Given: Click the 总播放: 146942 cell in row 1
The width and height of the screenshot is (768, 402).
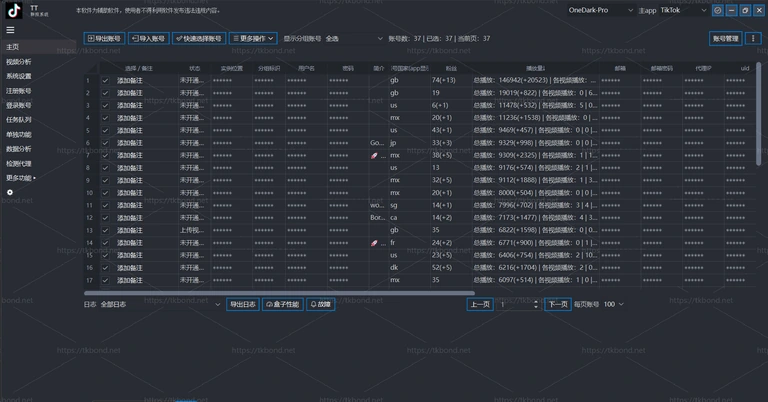Looking at the screenshot, I should (x=534, y=80).
